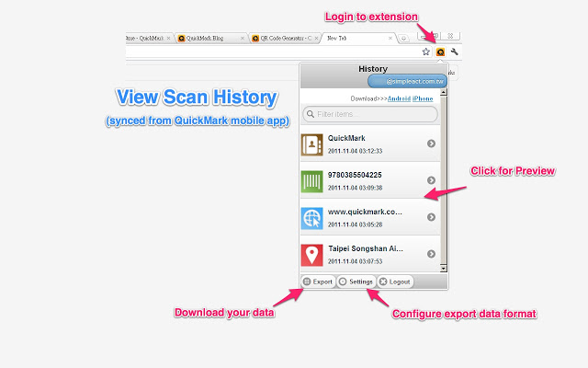Screen dimensions: 588x368
Task: Click the history list scrollbar track
Action: click(444, 180)
